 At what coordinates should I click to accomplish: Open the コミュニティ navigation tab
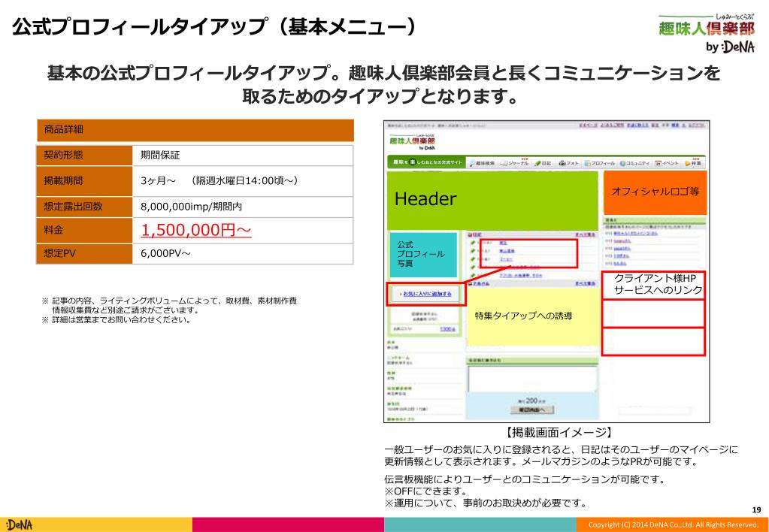tap(634, 163)
